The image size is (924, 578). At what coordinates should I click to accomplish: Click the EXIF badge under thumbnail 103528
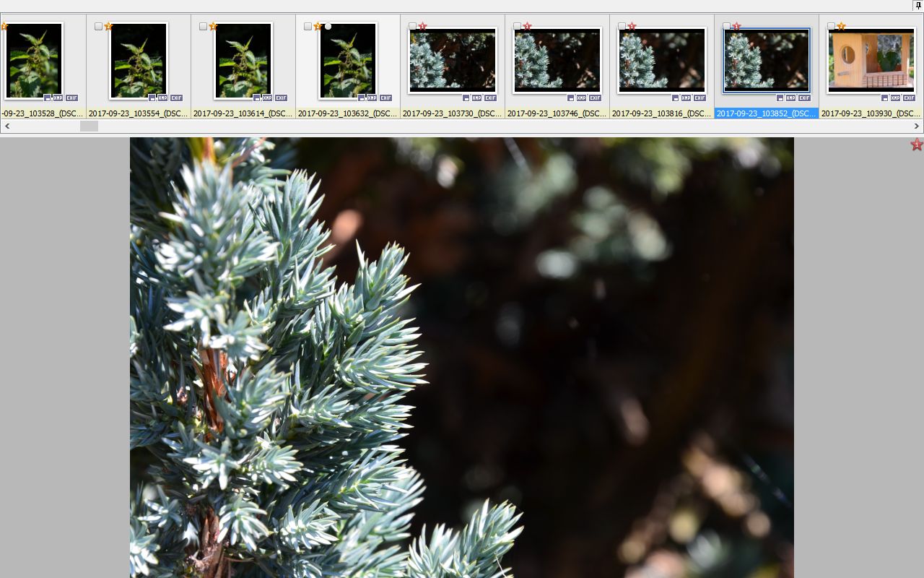tap(71, 98)
